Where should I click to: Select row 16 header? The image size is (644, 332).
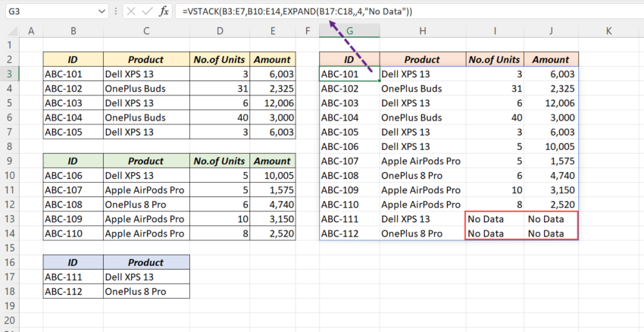11,262
